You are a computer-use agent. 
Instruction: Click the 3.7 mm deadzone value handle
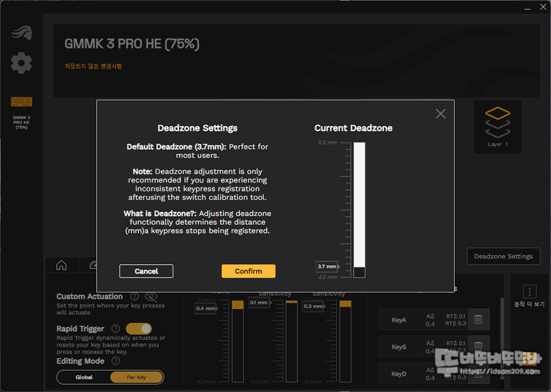pos(327,266)
